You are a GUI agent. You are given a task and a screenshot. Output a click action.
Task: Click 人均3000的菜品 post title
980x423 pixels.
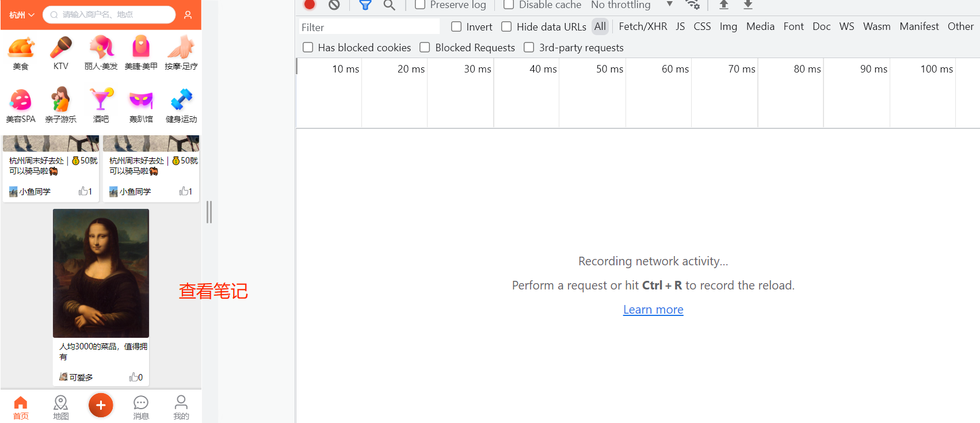[x=103, y=351]
